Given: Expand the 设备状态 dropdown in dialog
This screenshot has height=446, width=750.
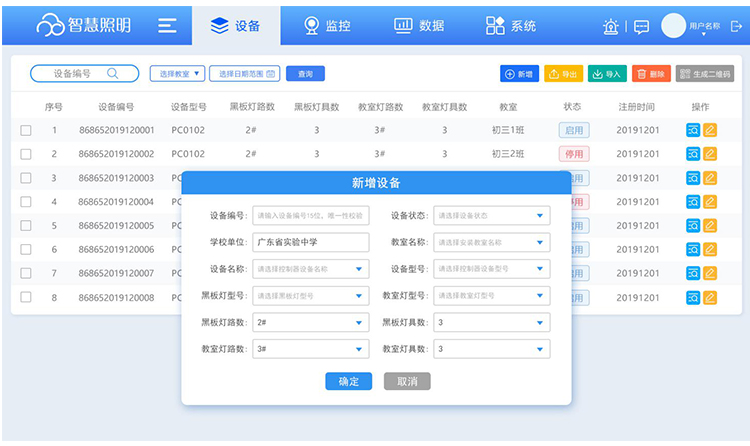Looking at the screenshot, I should click(491, 215).
